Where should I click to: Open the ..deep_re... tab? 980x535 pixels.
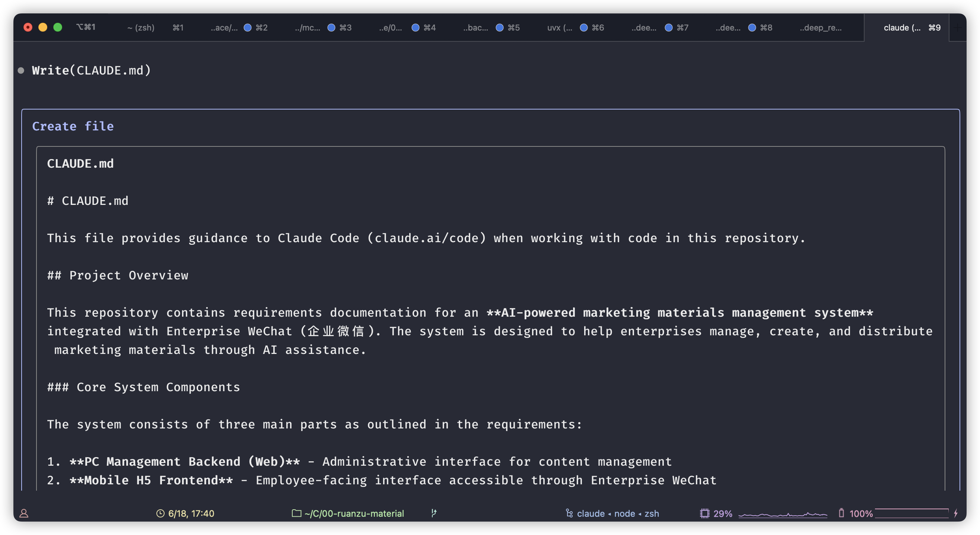pos(820,28)
